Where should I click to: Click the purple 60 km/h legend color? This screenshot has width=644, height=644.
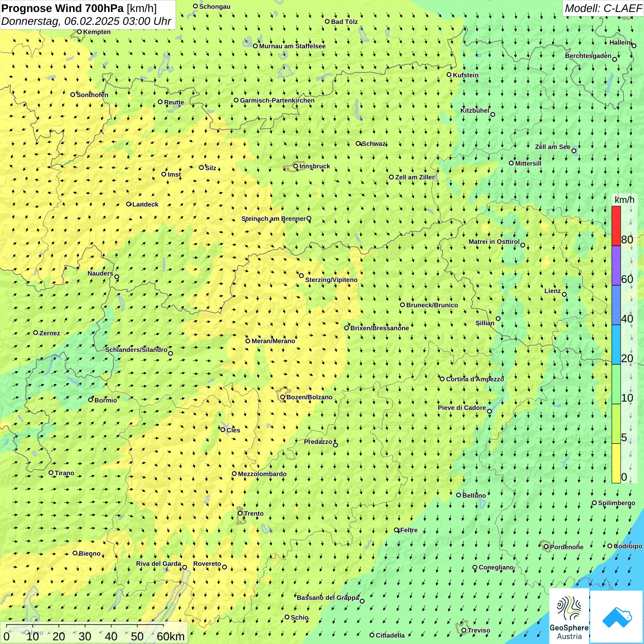[616, 265]
